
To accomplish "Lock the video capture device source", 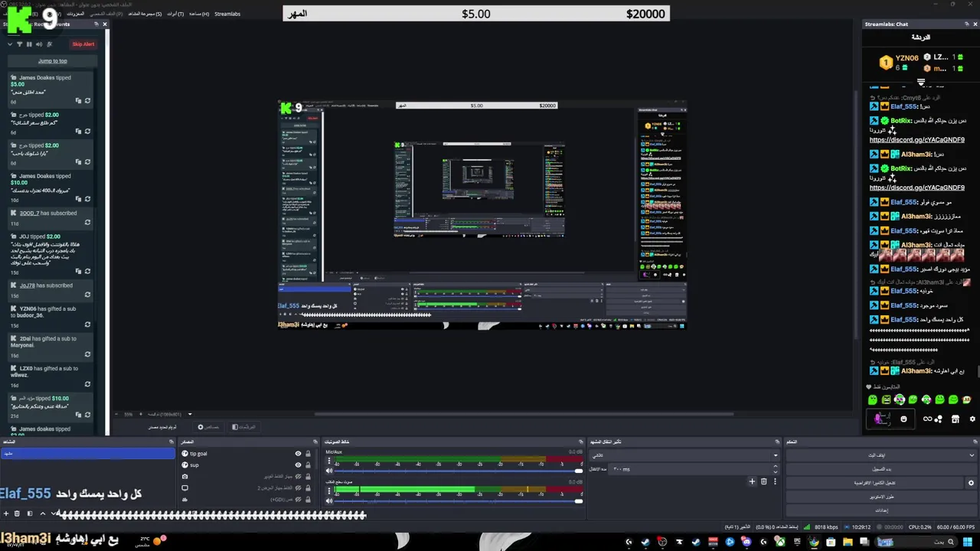I will (308, 477).
